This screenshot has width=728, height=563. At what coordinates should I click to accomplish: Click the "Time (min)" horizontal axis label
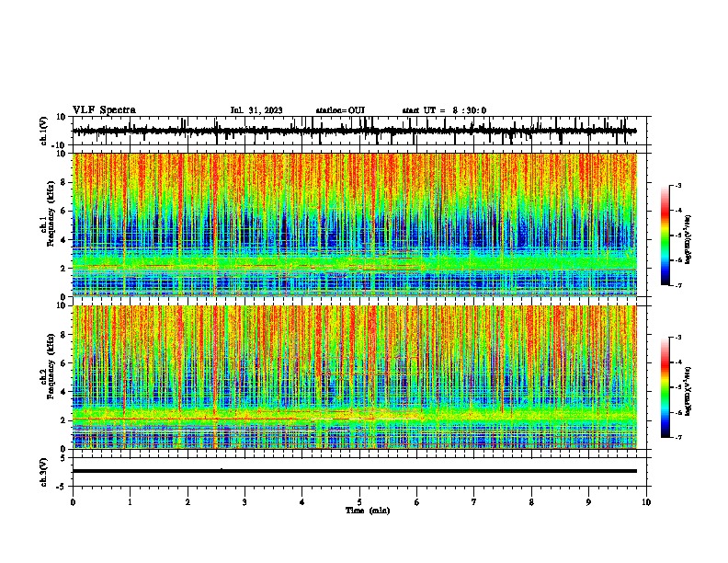(368, 511)
